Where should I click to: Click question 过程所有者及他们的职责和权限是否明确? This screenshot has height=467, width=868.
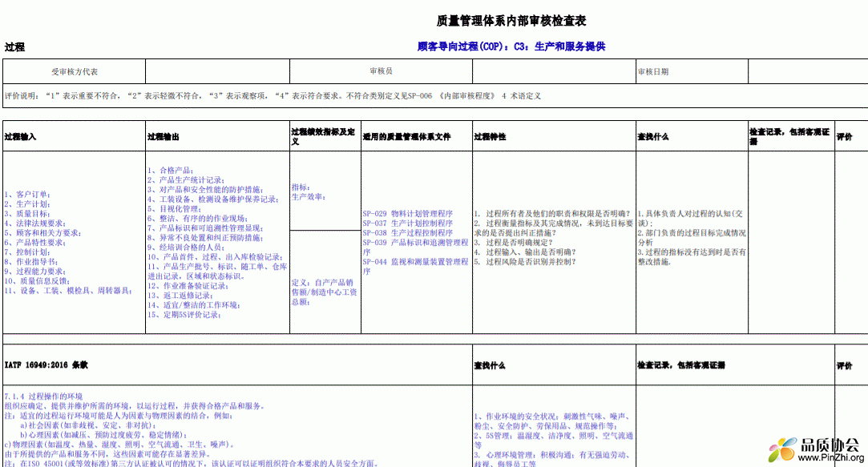tap(552, 214)
